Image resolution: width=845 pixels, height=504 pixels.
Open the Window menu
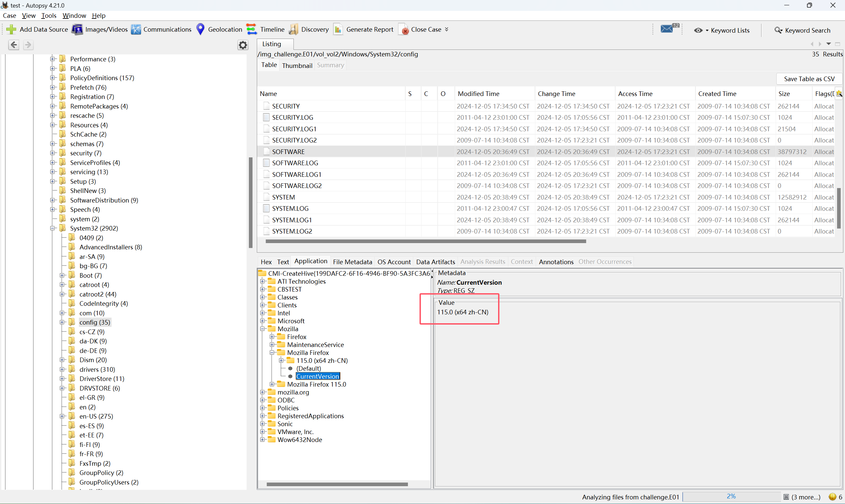74,16
